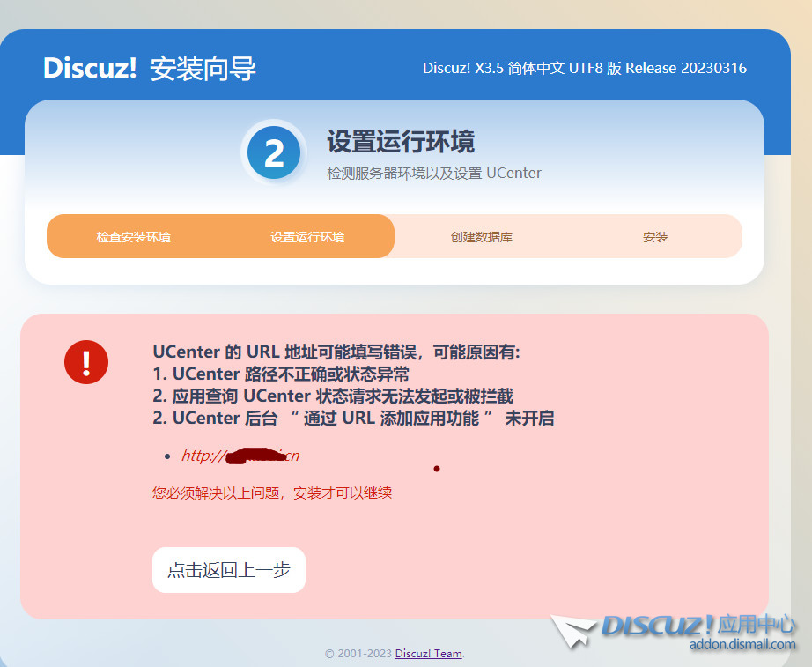
Task: Select the 检查安装环境 step tab
Action: pyautogui.click(x=134, y=237)
